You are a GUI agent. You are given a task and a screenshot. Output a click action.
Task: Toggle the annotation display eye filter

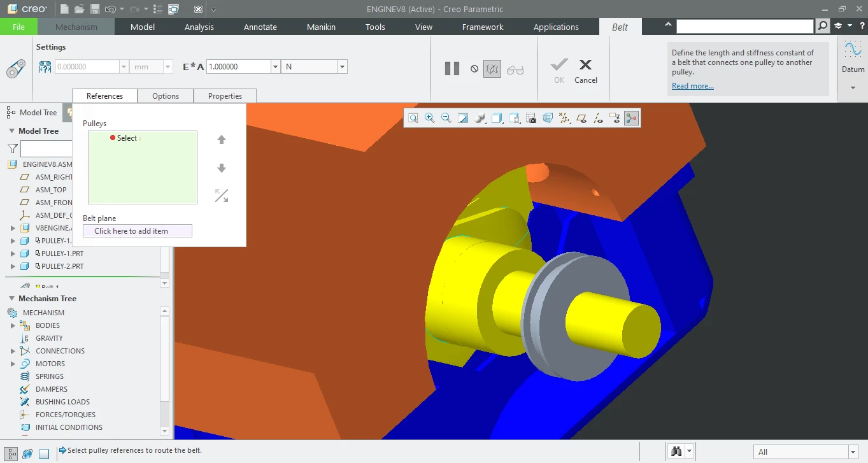(615, 118)
